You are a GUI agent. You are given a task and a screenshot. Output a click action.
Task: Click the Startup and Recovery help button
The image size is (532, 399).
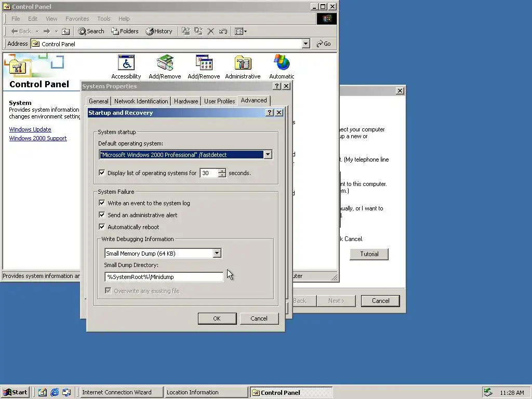(x=270, y=113)
